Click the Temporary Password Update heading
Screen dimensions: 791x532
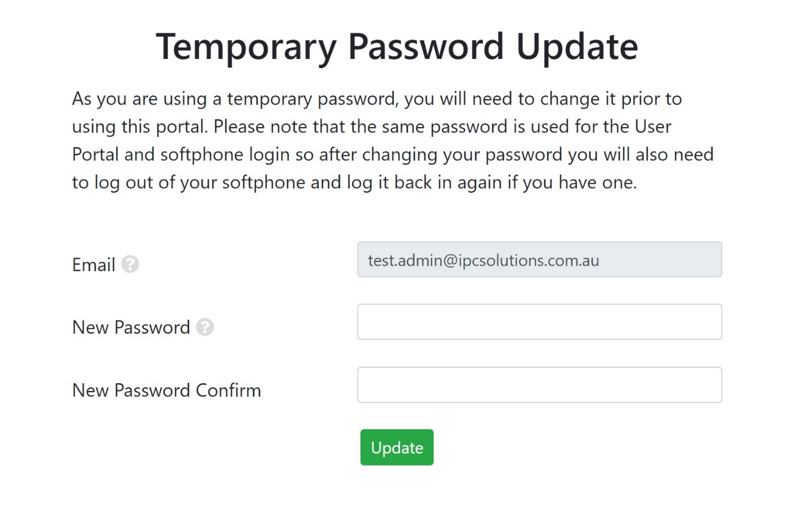pos(396,47)
